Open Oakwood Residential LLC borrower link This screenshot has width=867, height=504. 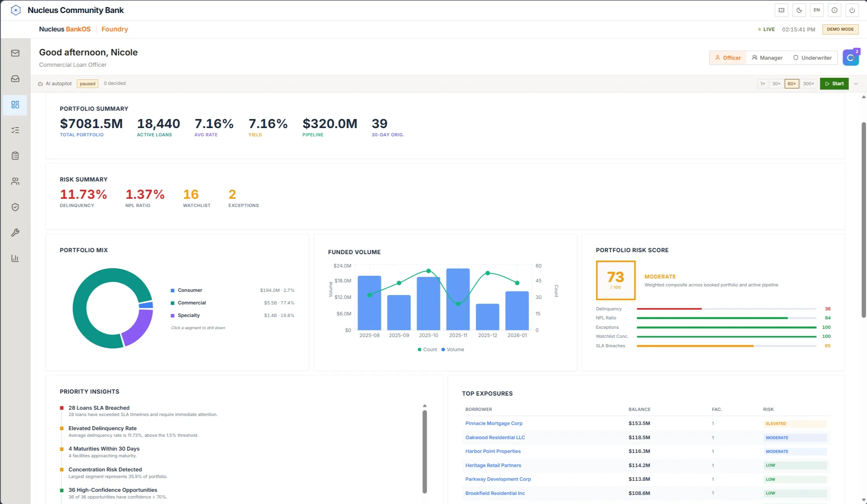pyautogui.click(x=495, y=437)
